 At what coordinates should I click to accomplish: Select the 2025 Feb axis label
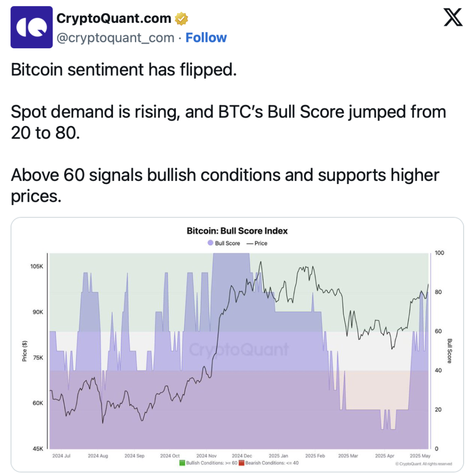pyautogui.click(x=315, y=456)
